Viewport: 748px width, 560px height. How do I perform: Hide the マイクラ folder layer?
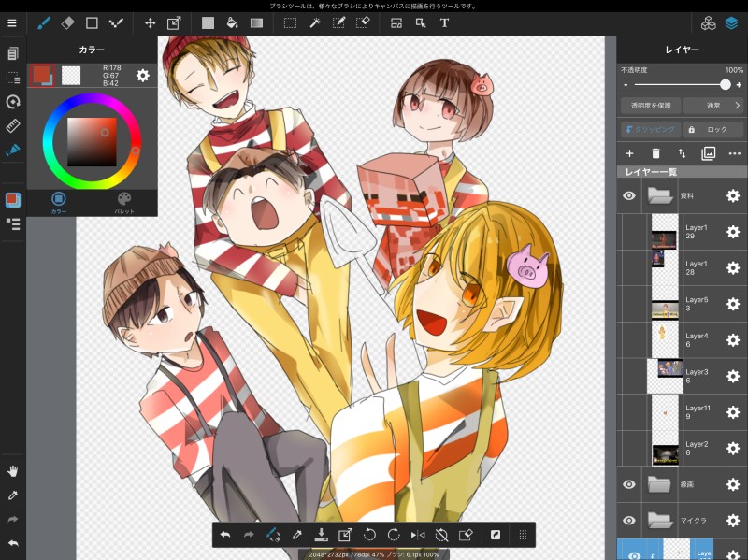[628, 520]
